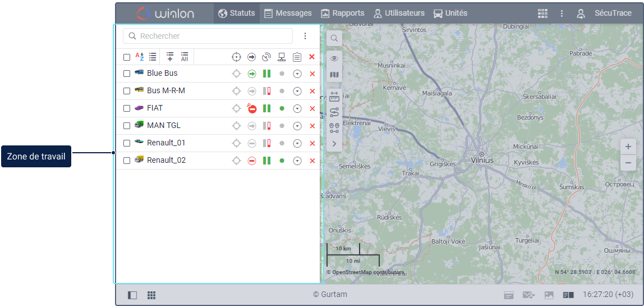Toggle the select-all units checkbox
This screenshot has width=644, height=306.
(x=127, y=57)
